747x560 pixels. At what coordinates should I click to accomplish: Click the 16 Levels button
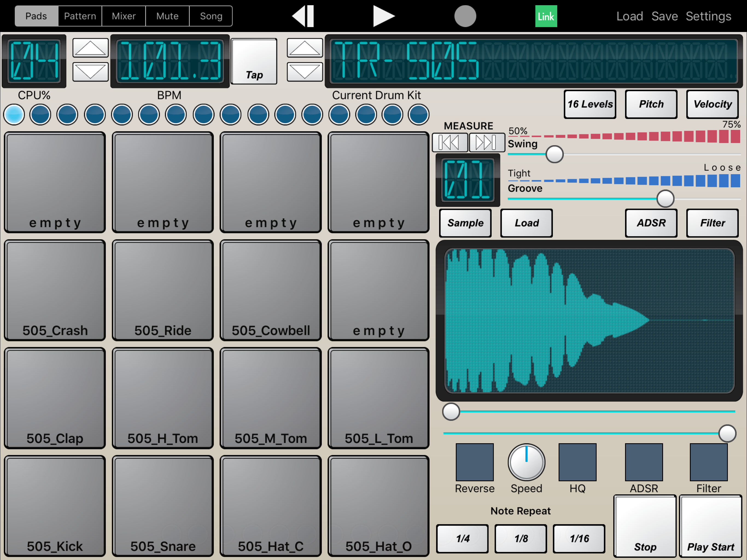[590, 104]
